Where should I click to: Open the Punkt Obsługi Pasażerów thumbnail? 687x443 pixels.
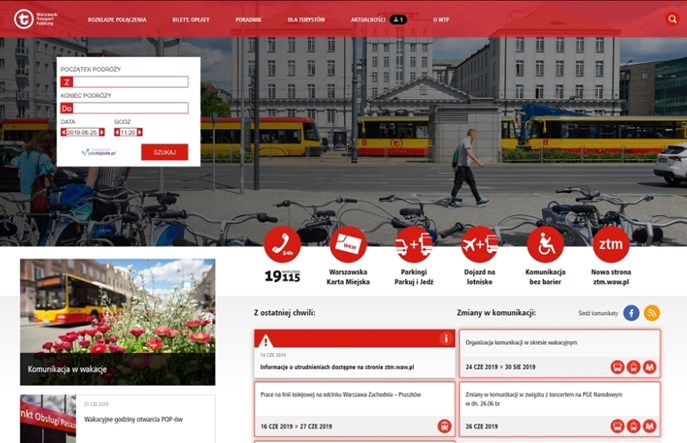click(48, 418)
